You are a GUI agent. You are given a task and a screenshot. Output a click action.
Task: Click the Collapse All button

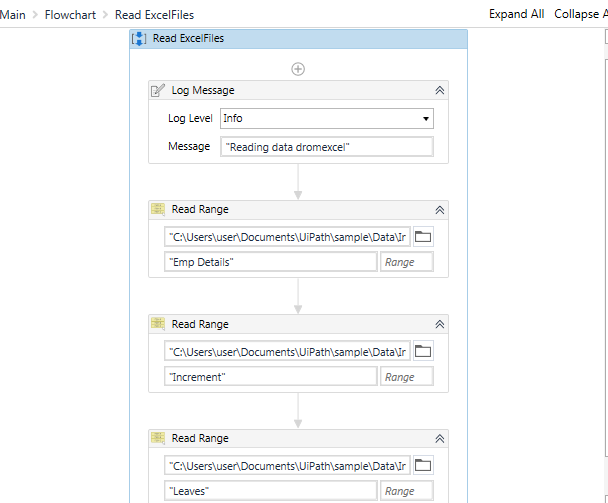click(580, 14)
